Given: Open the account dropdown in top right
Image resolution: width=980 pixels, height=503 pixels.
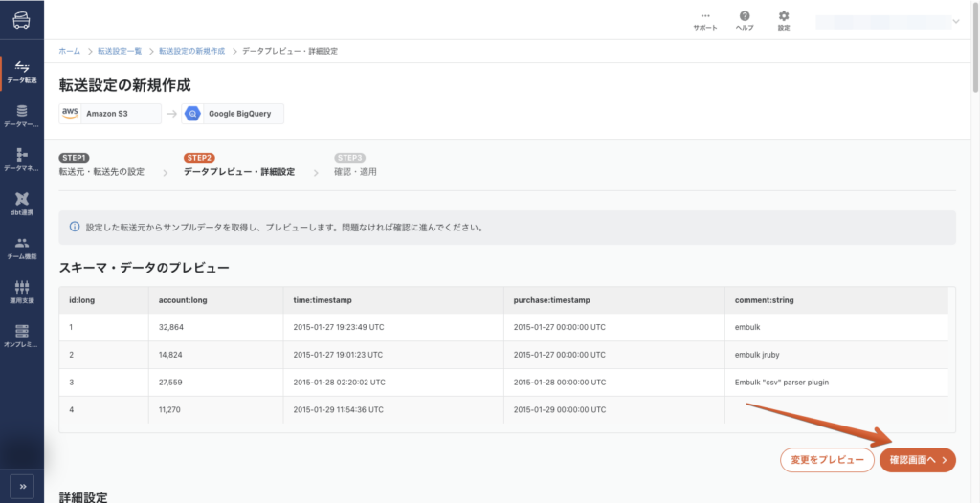Looking at the screenshot, I should coord(887,20).
